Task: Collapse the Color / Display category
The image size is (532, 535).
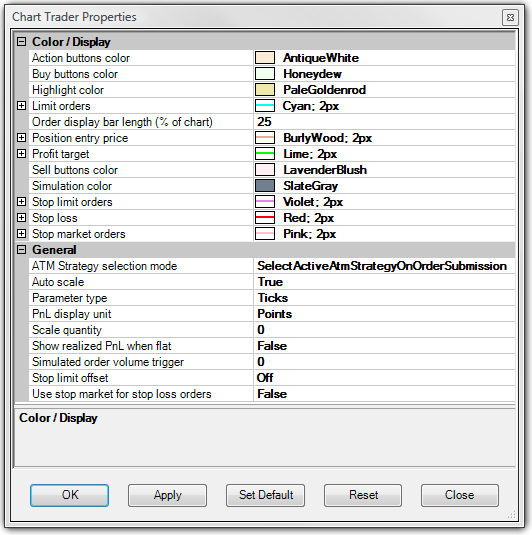Action: (21, 42)
